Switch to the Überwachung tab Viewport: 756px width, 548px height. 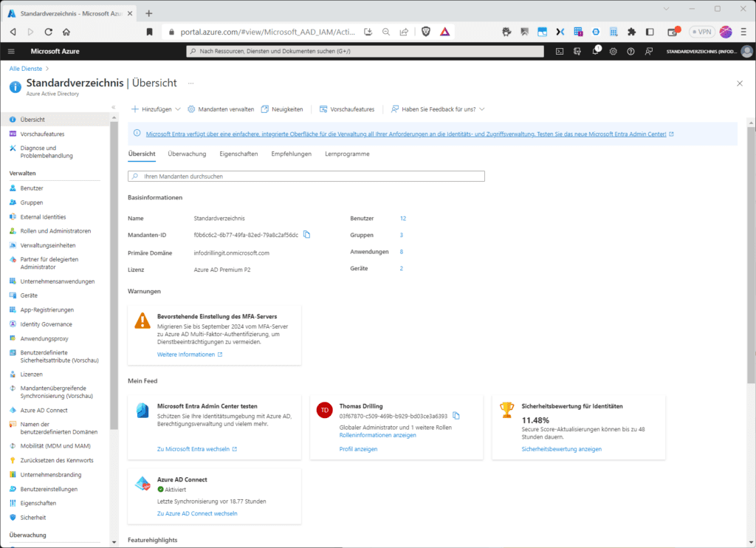pyautogui.click(x=187, y=154)
